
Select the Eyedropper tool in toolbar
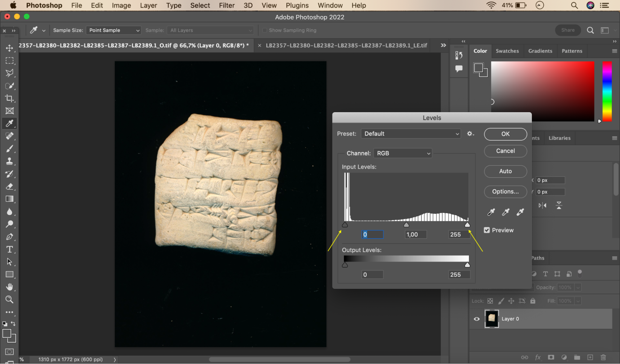[x=9, y=123]
